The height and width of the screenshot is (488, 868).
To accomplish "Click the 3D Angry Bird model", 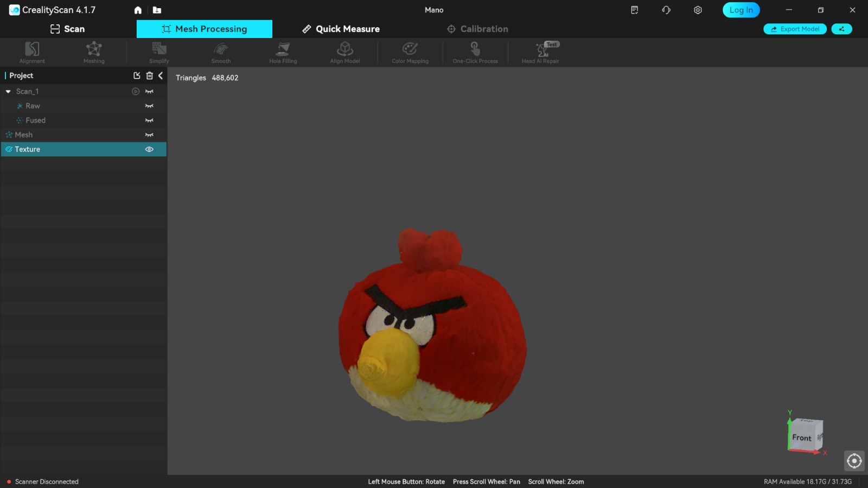I will click(432, 326).
